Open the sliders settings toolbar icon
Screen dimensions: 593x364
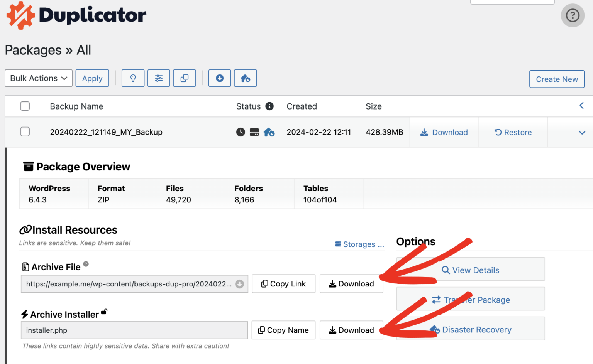[159, 78]
